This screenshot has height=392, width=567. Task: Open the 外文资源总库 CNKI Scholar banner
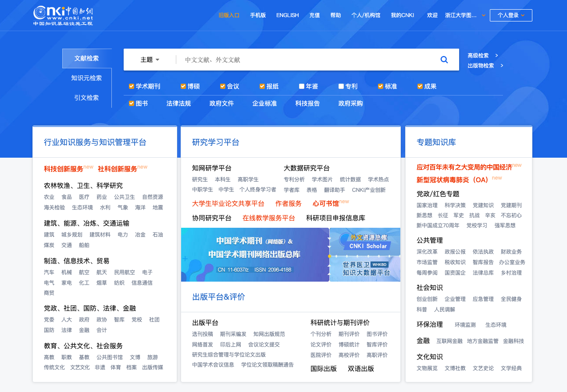365,241
